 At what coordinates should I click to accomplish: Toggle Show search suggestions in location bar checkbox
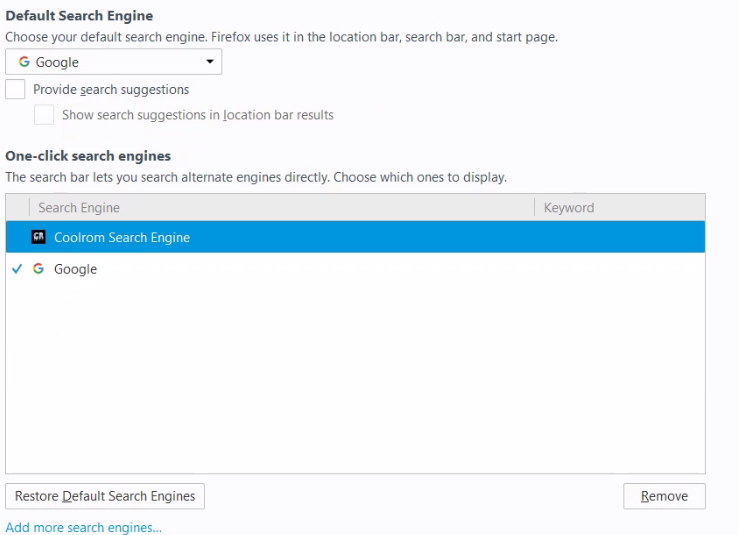point(44,115)
